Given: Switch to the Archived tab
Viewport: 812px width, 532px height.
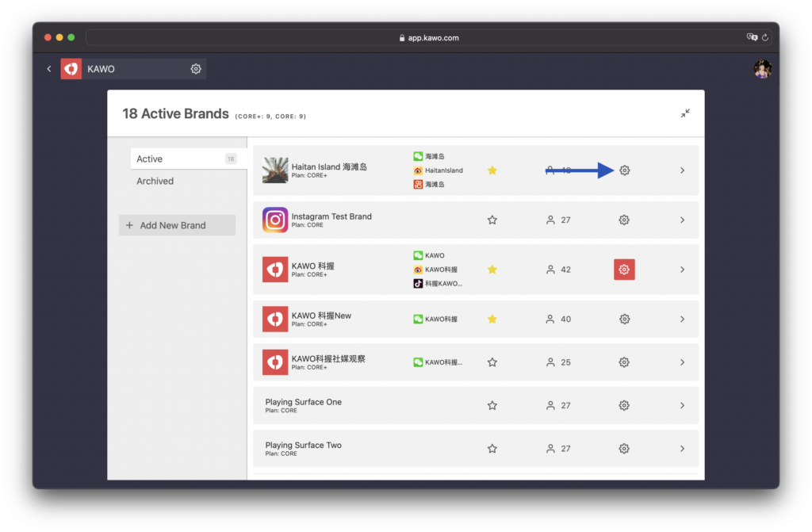Looking at the screenshot, I should click(155, 181).
